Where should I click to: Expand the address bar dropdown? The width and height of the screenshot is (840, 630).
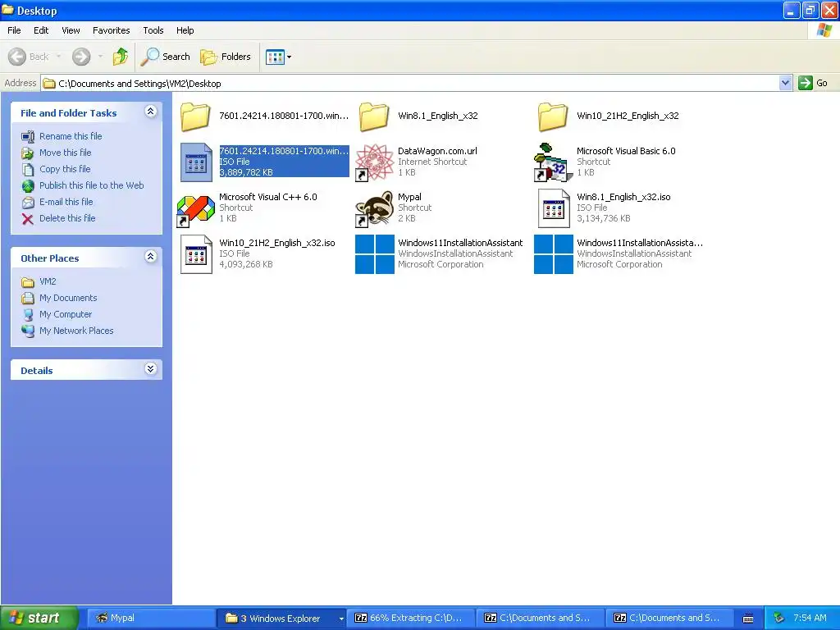point(785,83)
